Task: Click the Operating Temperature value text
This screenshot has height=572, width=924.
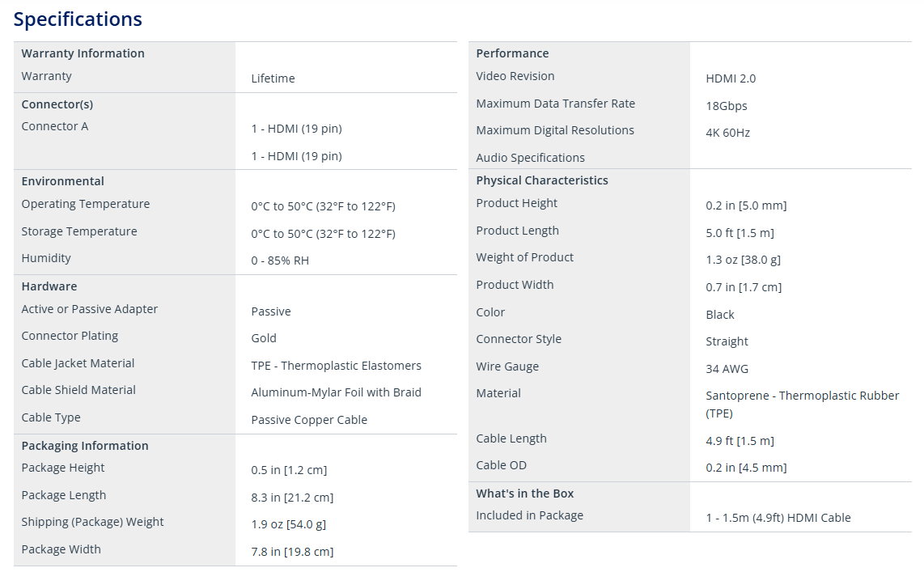Action: tap(323, 206)
